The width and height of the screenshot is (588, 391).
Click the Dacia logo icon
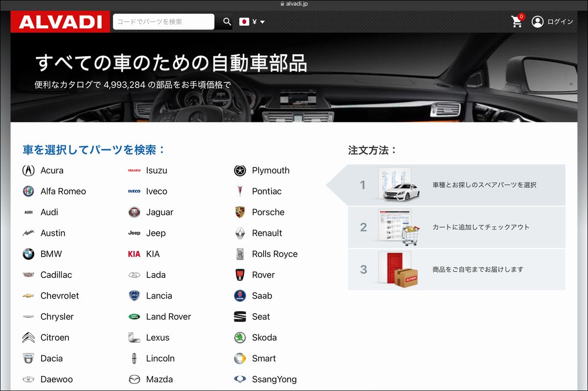click(x=28, y=358)
